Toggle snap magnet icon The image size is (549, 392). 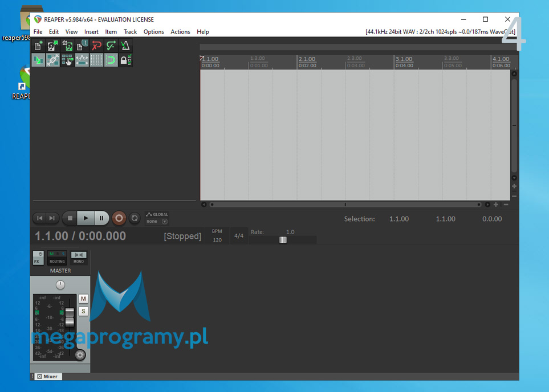(111, 60)
